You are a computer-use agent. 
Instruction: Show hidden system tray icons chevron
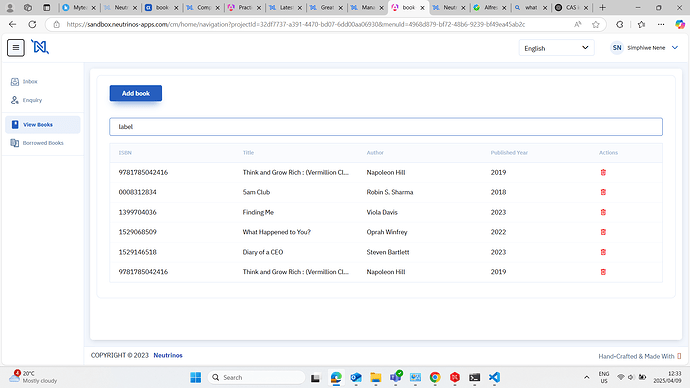(587, 377)
